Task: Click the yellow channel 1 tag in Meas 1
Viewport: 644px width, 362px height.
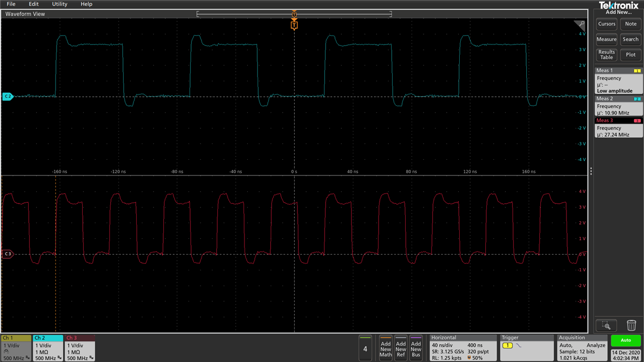Action: 637,71
